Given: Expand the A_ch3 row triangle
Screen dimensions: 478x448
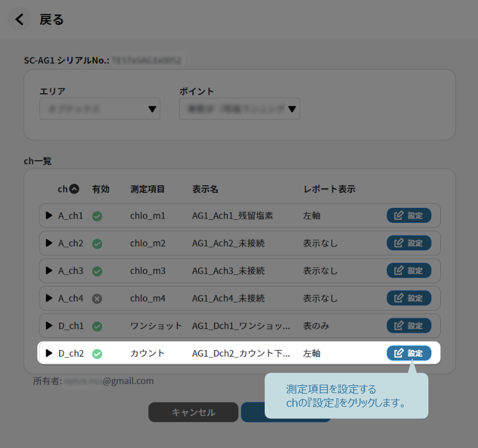Looking at the screenshot, I should coord(49,271).
